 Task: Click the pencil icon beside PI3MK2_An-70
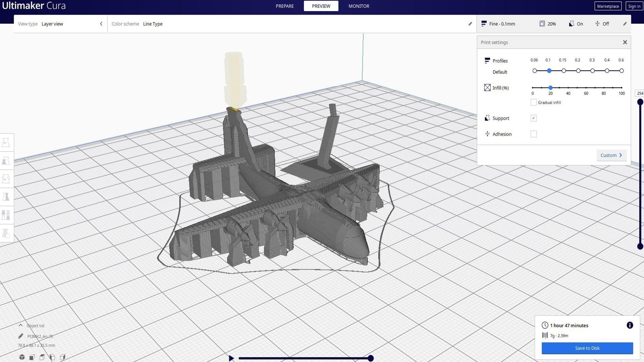pos(20,336)
